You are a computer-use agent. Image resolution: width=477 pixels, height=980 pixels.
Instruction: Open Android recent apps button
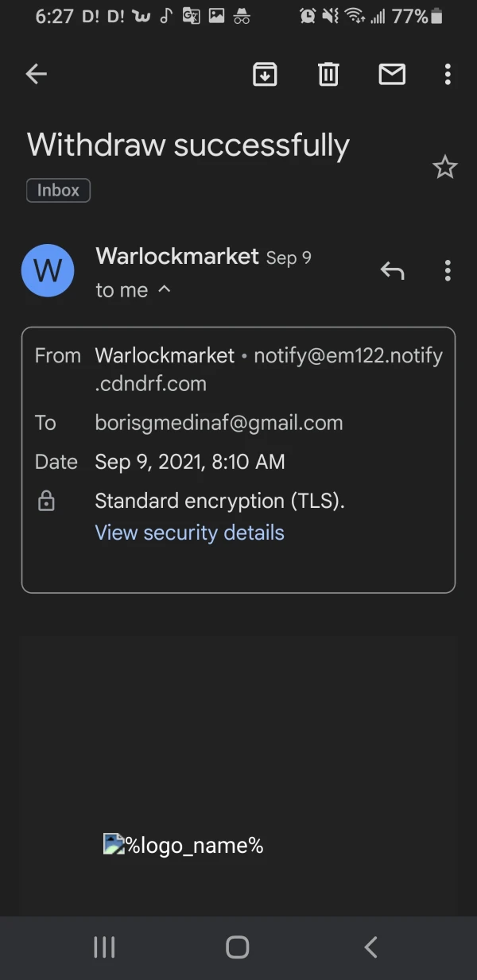click(x=104, y=947)
